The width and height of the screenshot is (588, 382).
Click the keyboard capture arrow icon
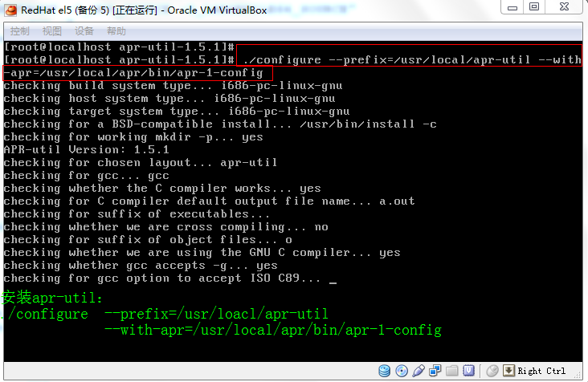click(x=508, y=371)
